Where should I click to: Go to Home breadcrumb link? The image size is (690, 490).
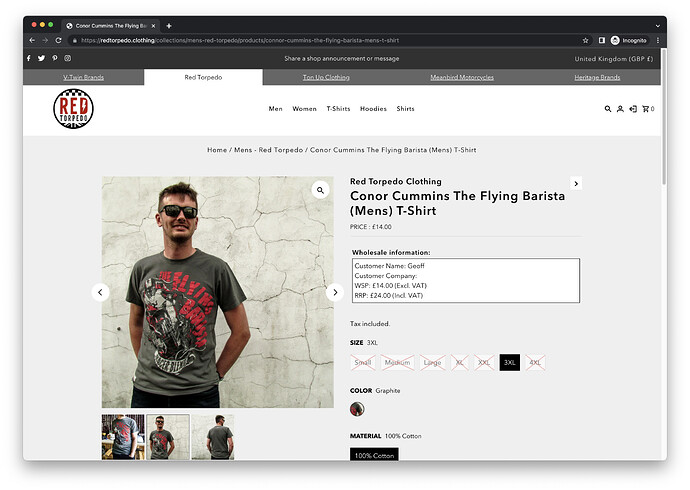coord(217,150)
